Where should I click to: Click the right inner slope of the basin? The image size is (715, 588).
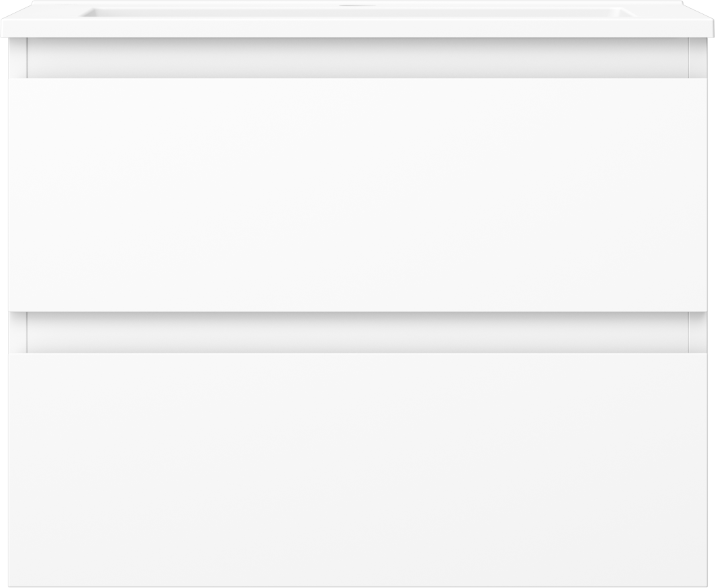coord(628,13)
